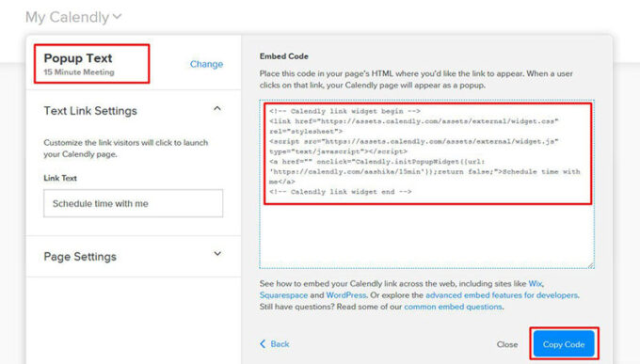The width and height of the screenshot is (640, 364).
Task: Open the Squarespace embed help link
Action: tap(283, 295)
